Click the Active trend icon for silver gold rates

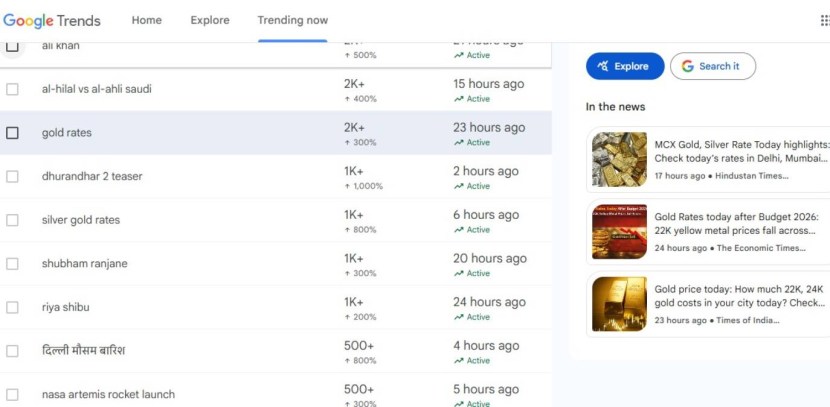(x=459, y=230)
